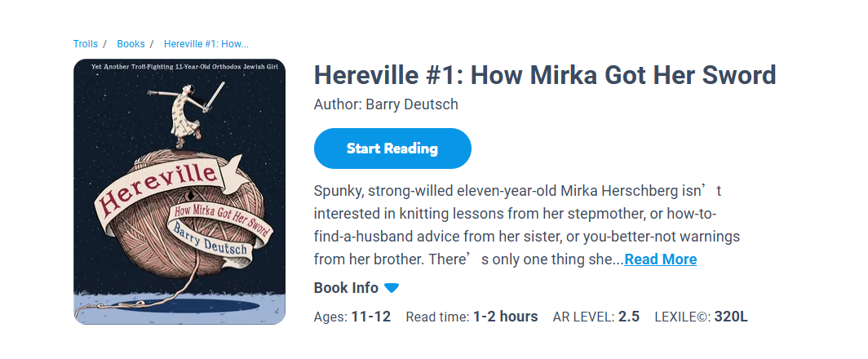This screenshot has width=868, height=359.
Task: Click the Barry Deutsch ribbon on the cover
Action: tap(210, 242)
